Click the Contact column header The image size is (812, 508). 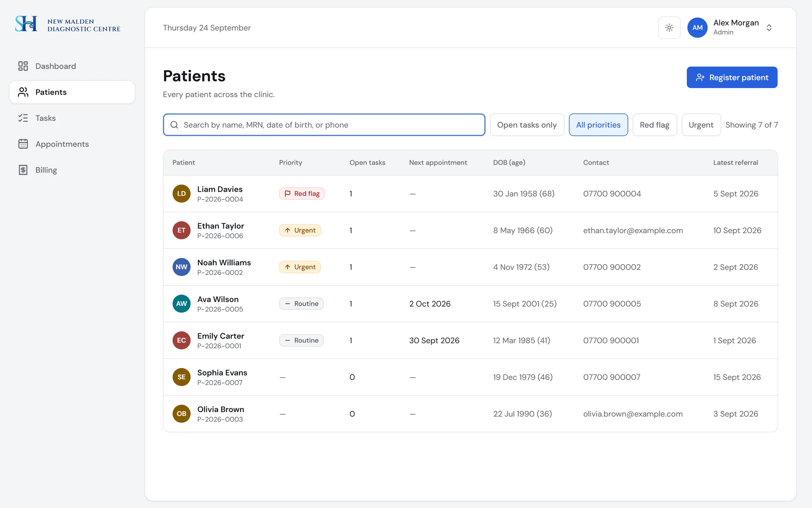pyautogui.click(x=596, y=163)
